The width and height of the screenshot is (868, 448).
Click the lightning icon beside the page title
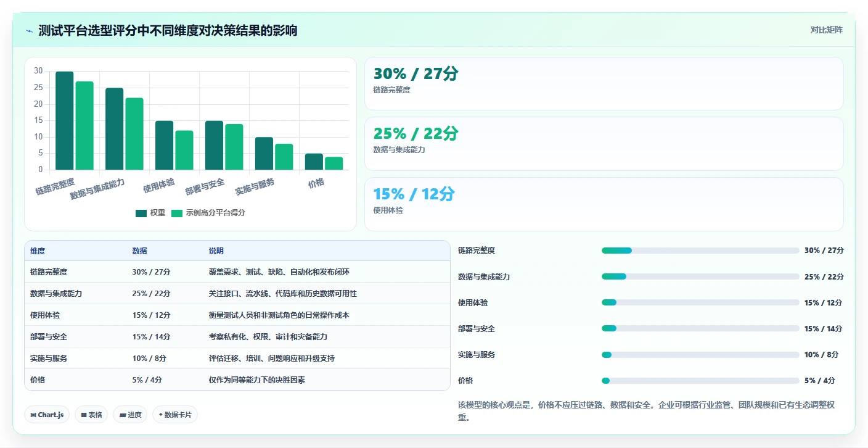30,31
